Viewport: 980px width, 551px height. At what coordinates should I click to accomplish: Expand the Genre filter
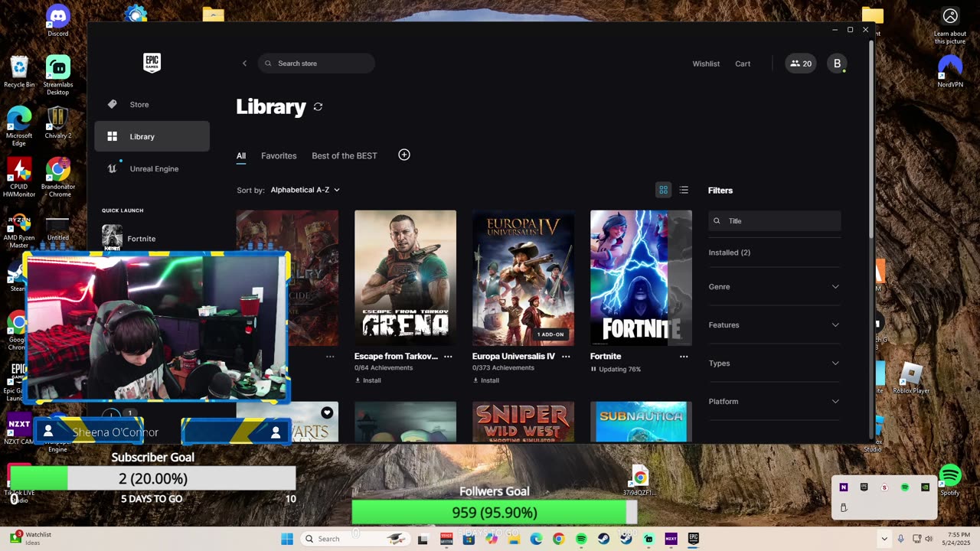point(774,286)
